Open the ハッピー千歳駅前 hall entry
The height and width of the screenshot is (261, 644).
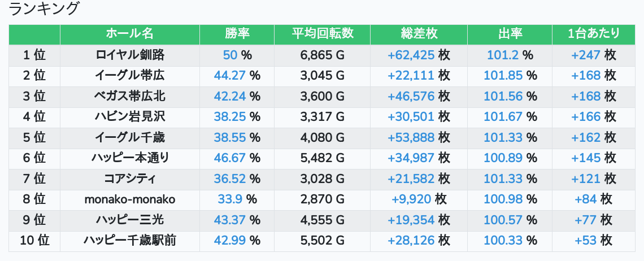(x=129, y=241)
